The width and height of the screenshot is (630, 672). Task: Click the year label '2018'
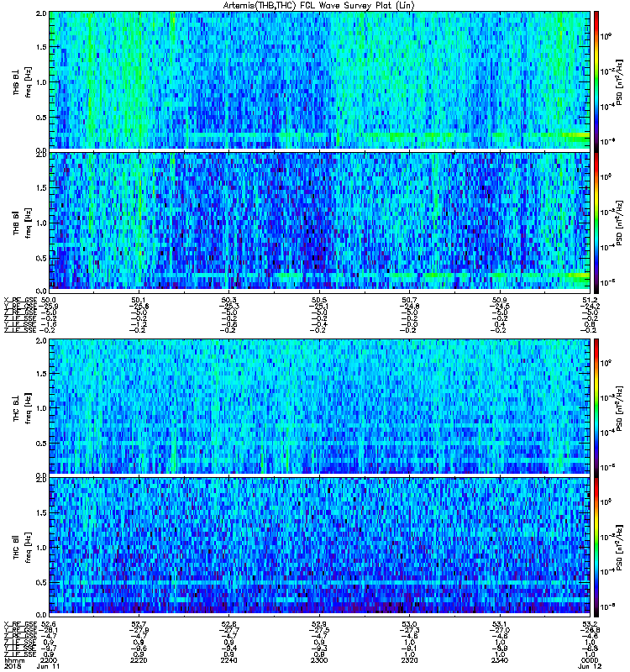click(12, 666)
